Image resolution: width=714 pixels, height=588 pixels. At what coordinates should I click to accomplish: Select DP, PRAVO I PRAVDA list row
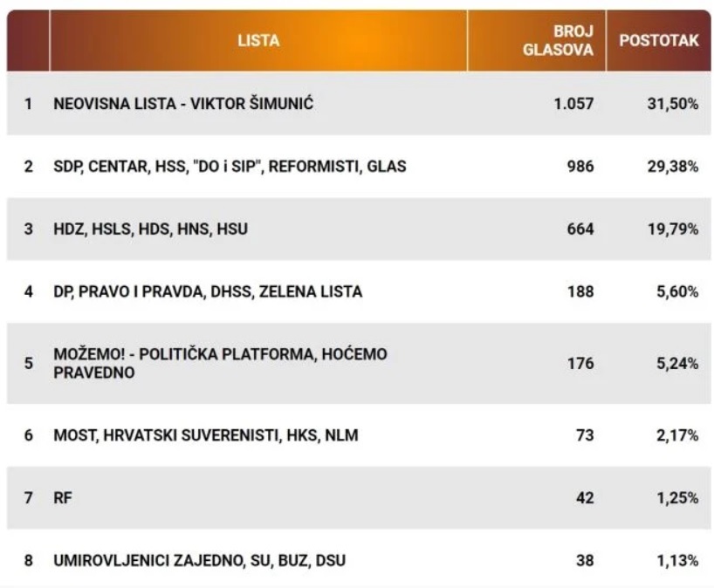(x=359, y=291)
